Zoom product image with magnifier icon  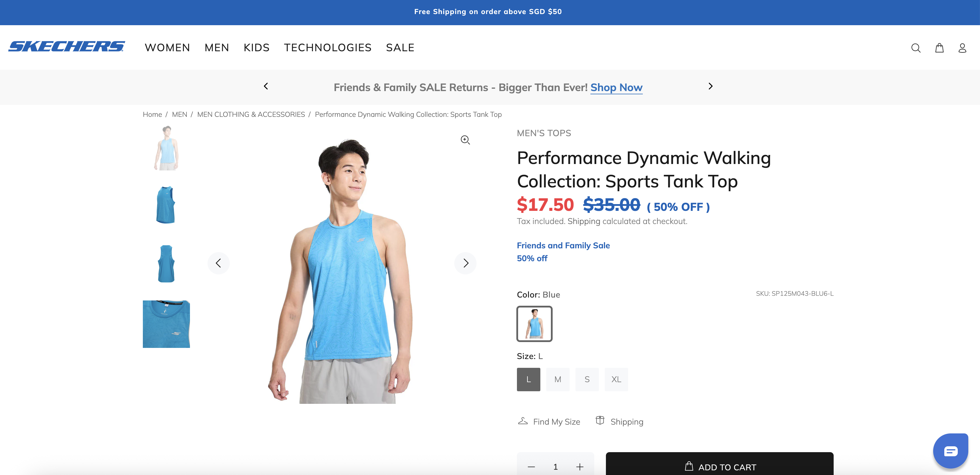pyautogui.click(x=465, y=140)
